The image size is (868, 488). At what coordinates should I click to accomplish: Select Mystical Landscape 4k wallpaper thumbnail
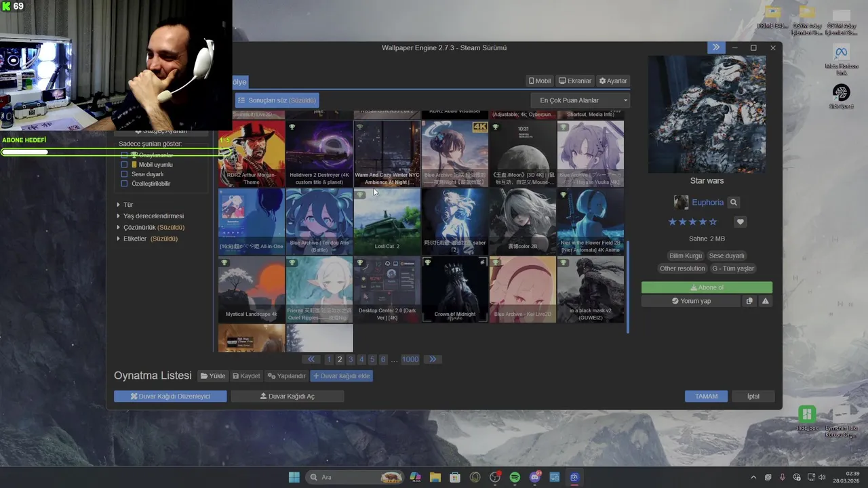click(252, 289)
